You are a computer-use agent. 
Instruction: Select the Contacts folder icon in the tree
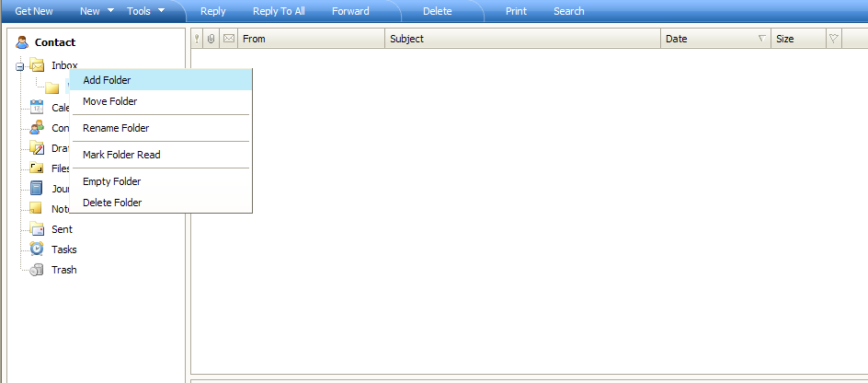click(x=37, y=128)
